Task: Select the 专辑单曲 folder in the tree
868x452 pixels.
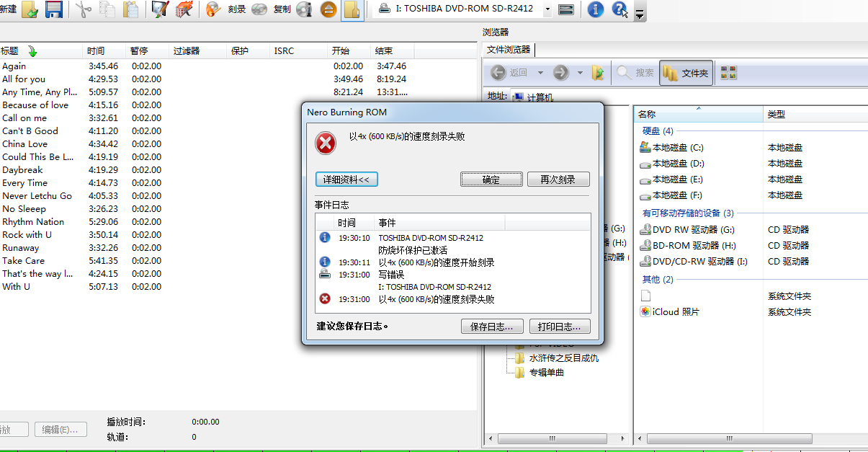Action: (x=540, y=373)
